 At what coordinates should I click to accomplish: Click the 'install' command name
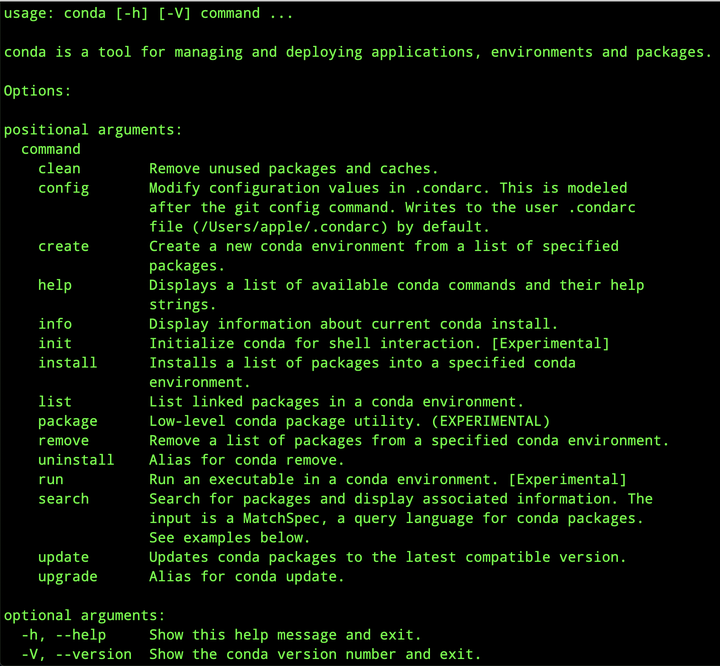click(x=67, y=363)
